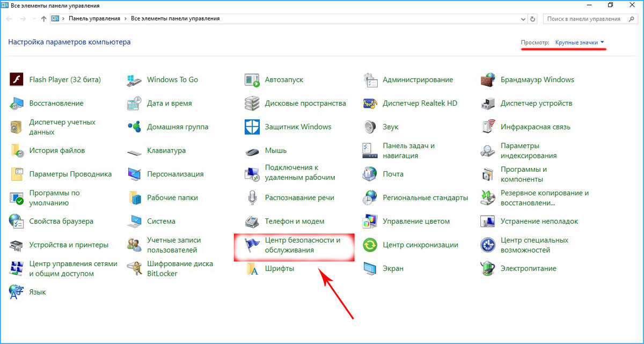Go up one level with the Up arrow
644x344 pixels.
[x=44, y=19]
